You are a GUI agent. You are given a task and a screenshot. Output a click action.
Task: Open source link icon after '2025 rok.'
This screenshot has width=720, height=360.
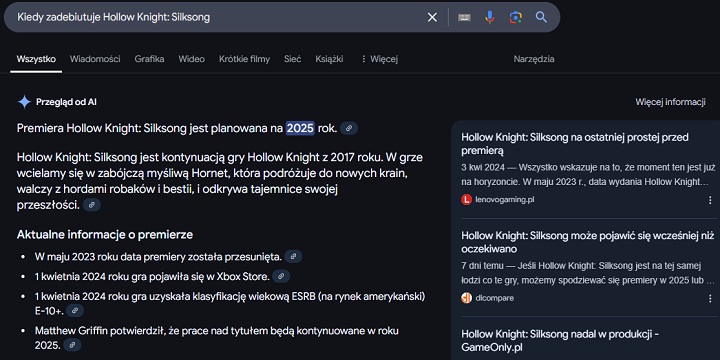(x=349, y=128)
